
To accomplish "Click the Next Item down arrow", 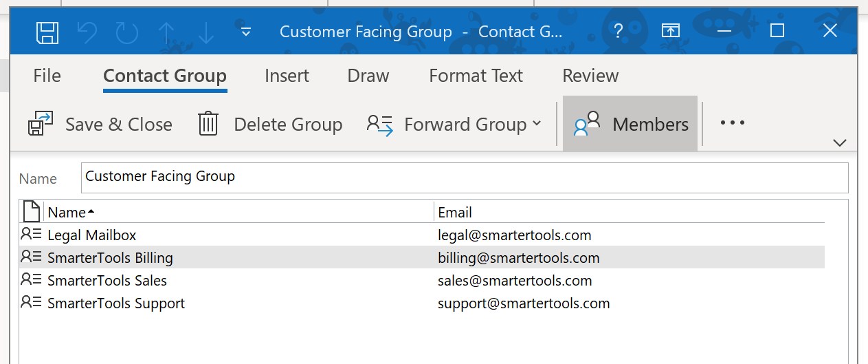I will coord(206,32).
